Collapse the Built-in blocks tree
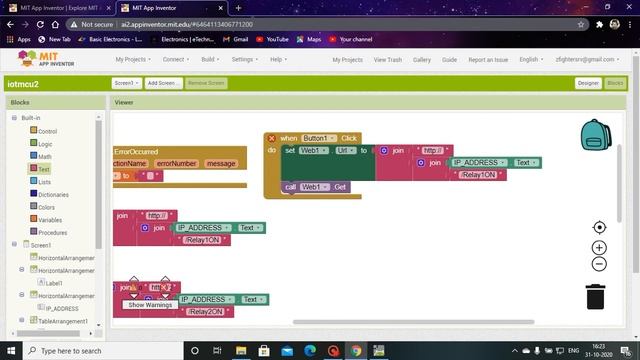The height and width of the screenshot is (360, 640). pyautogui.click(x=14, y=118)
